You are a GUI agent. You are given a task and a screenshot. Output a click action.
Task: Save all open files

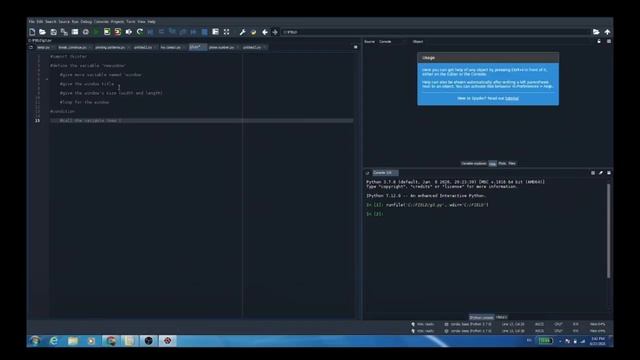pyautogui.click(x=64, y=32)
